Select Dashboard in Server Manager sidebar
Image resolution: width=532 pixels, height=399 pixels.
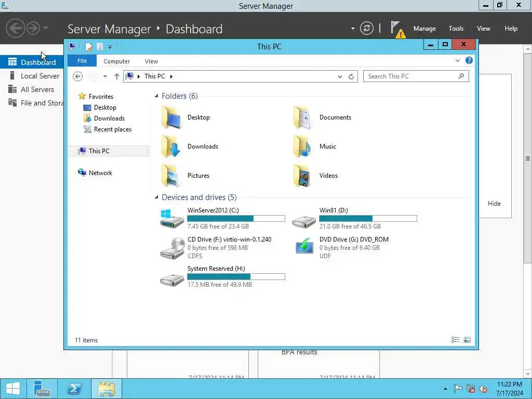pyautogui.click(x=32, y=62)
